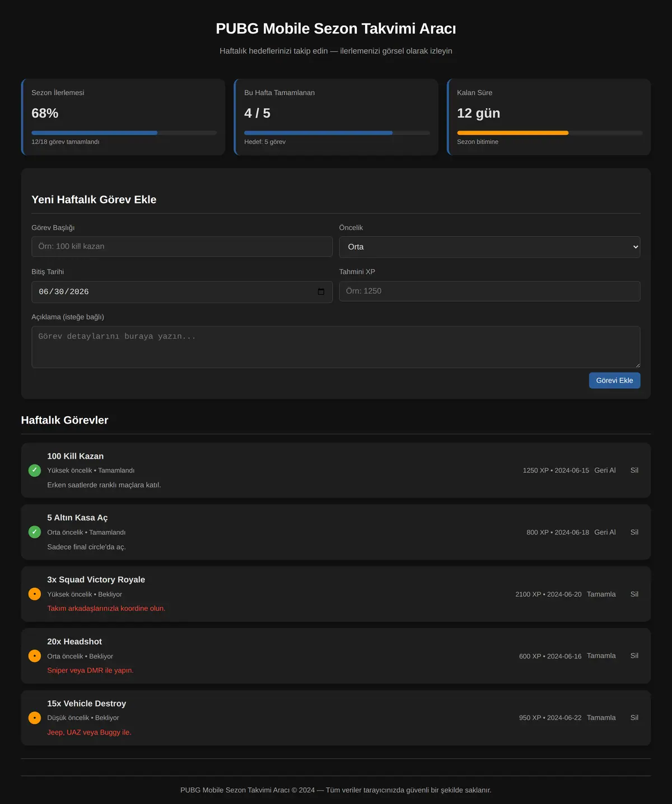This screenshot has height=804, width=672.
Task: Click the '12/18 görev tamamlandı' caption
Action: (66, 142)
